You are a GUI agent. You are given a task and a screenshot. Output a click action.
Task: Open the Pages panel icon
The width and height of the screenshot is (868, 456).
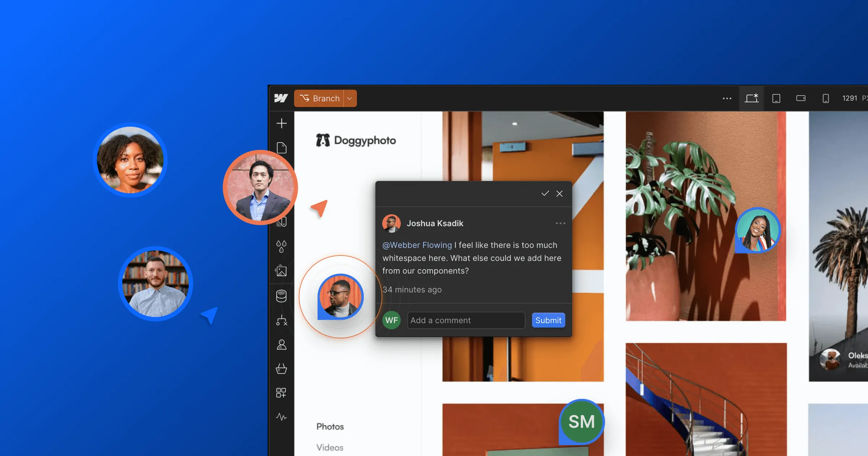281,148
